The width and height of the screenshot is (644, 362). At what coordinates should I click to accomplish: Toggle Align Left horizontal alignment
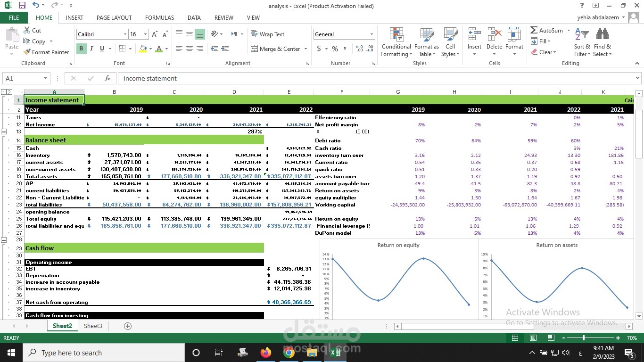(179, 49)
